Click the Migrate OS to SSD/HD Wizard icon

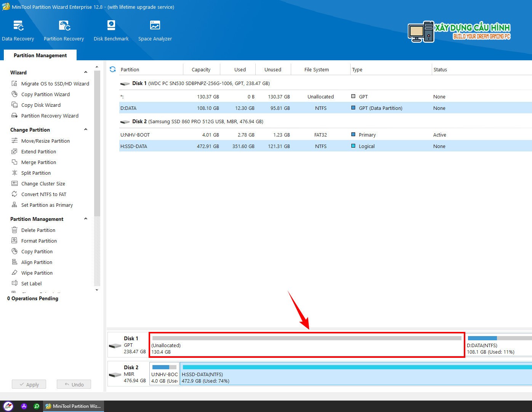(x=14, y=84)
